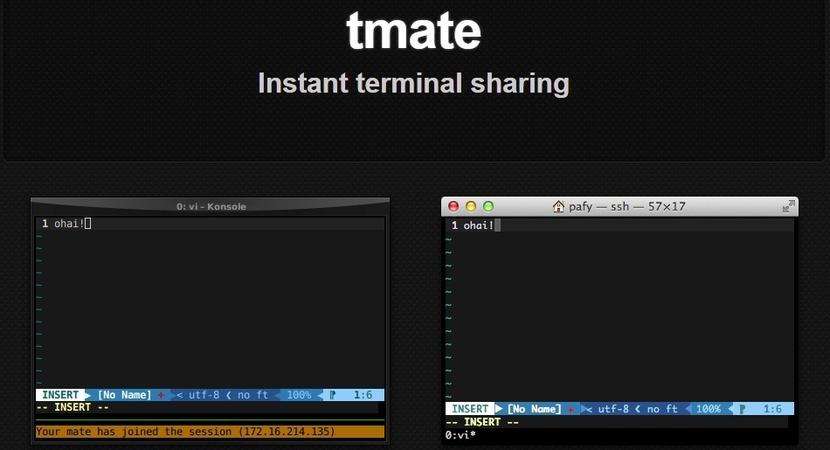The image size is (830, 450).
Task: Click the [No Name] buffer label in ssh window
Action: pos(534,409)
